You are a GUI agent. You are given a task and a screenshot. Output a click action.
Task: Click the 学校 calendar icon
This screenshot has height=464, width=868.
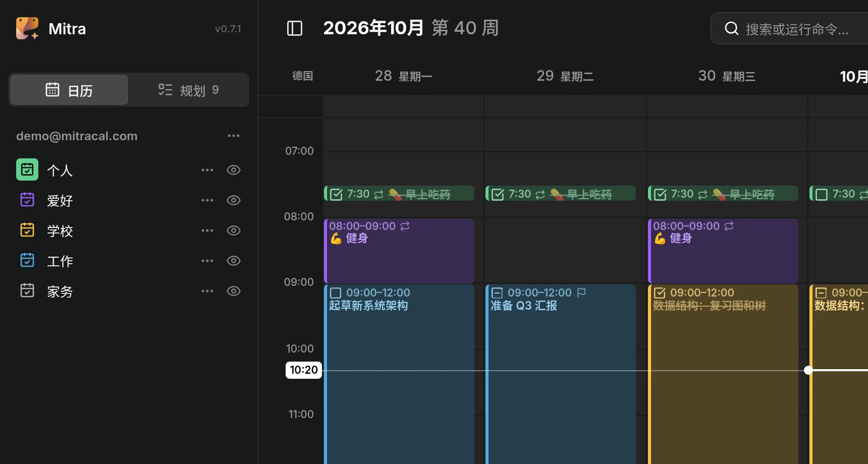27,230
